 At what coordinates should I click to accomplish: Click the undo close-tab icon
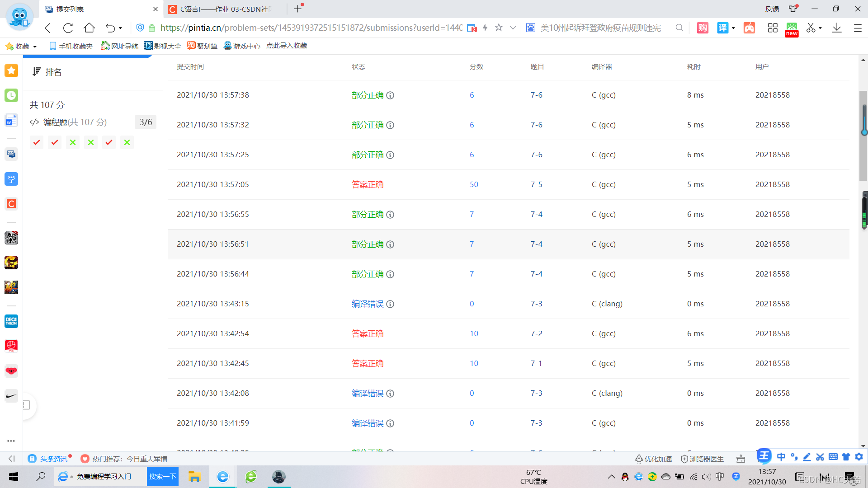[x=110, y=28]
